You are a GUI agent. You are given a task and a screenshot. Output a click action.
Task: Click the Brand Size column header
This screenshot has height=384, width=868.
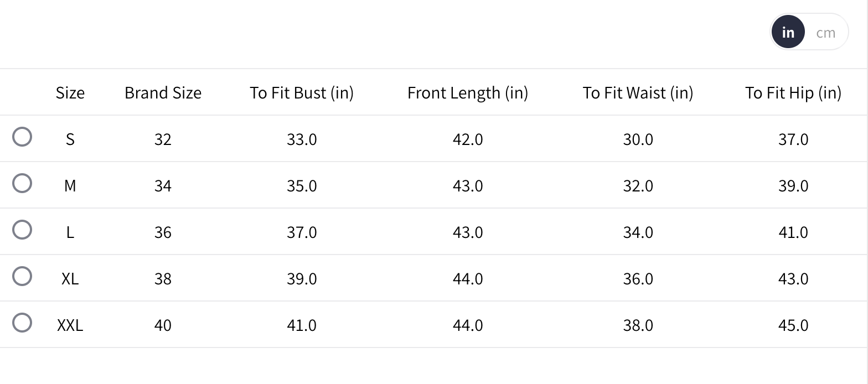[x=163, y=92]
